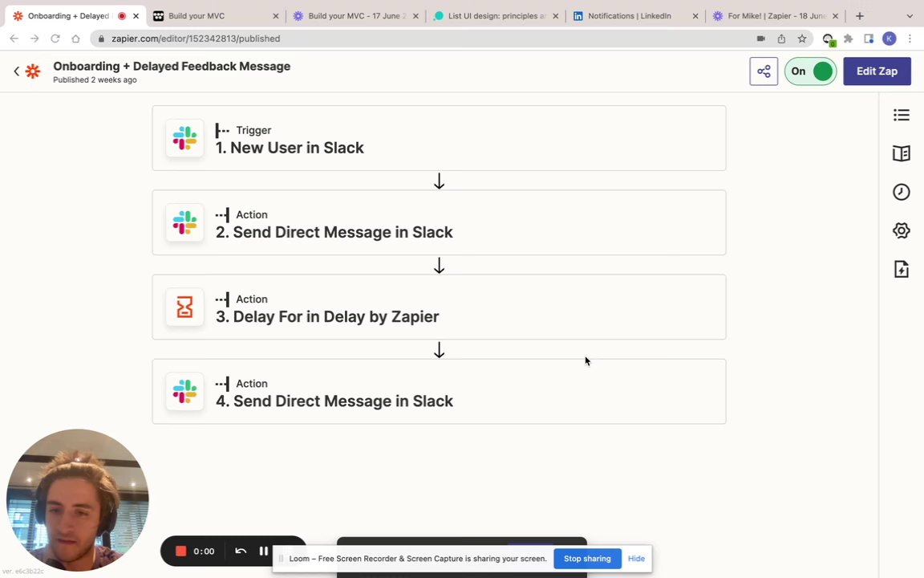This screenshot has width=924, height=578.
Task: Open the Chrome three-dot menu
Action: tap(910, 39)
